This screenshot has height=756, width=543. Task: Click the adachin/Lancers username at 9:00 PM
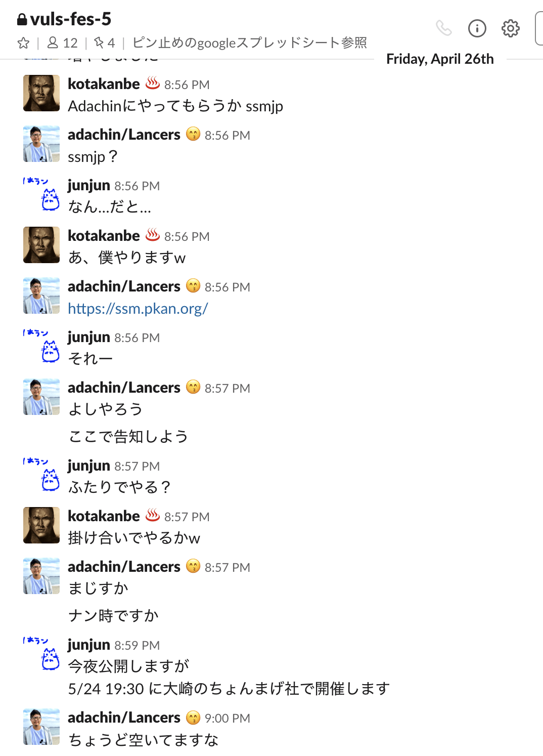coord(124,718)
